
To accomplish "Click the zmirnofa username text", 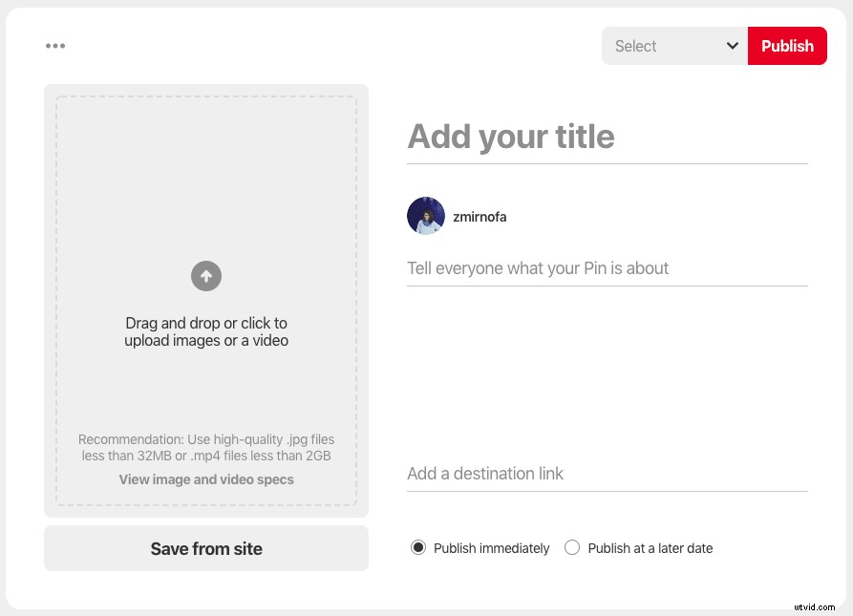I will point(480,216).
